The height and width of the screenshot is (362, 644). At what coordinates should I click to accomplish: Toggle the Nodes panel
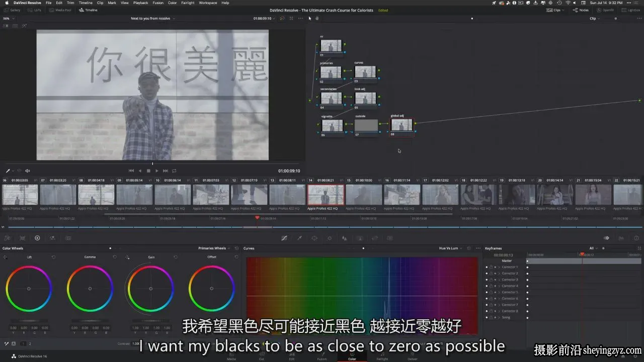point(581,10)
